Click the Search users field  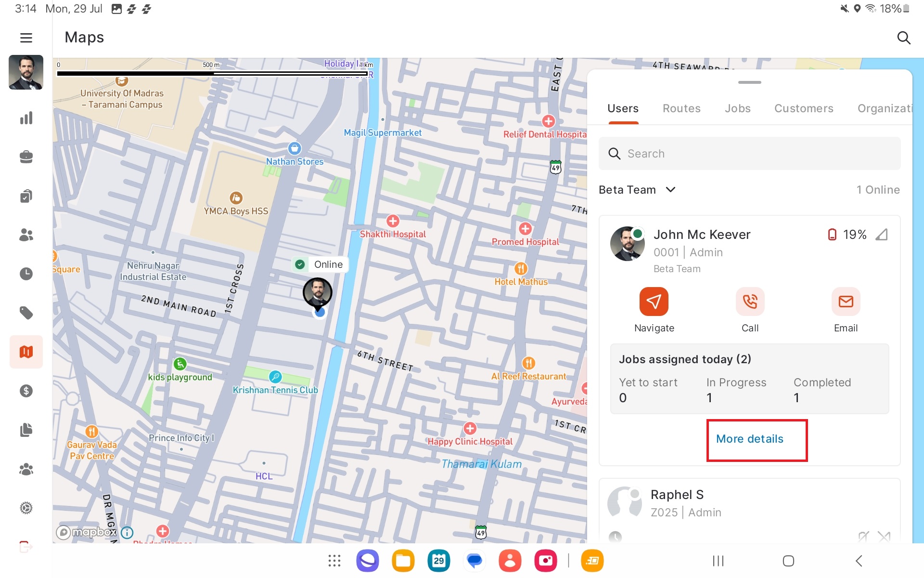[749, 154]
